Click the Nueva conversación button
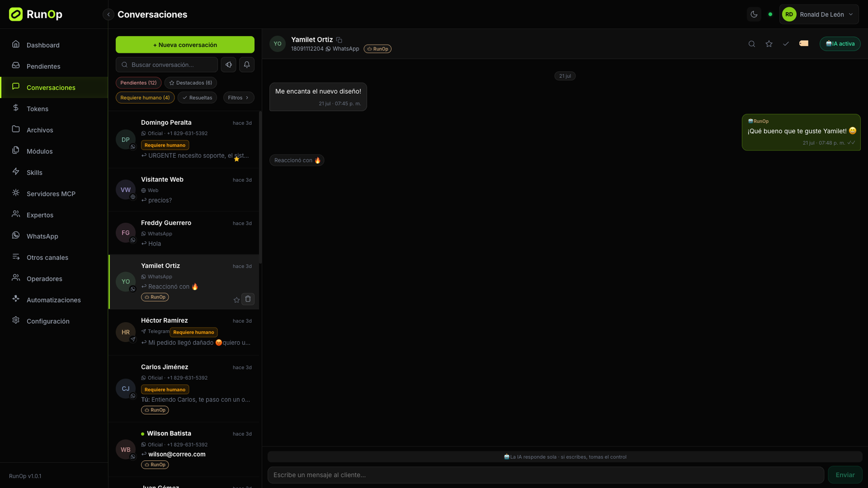 coord(185,45)
